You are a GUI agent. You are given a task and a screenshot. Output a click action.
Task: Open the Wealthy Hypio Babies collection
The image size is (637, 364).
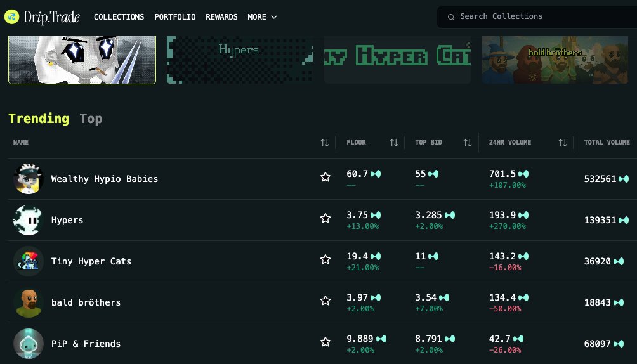tap(105, 179)
